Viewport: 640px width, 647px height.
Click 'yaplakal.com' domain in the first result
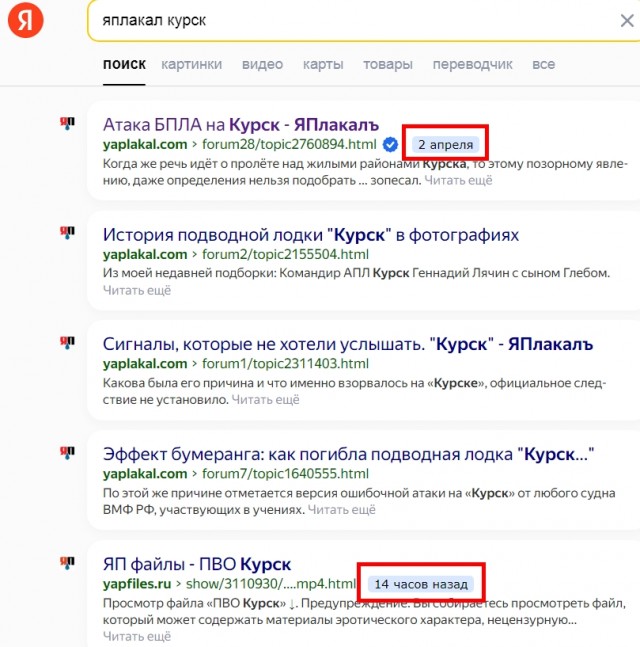(145, 144)
